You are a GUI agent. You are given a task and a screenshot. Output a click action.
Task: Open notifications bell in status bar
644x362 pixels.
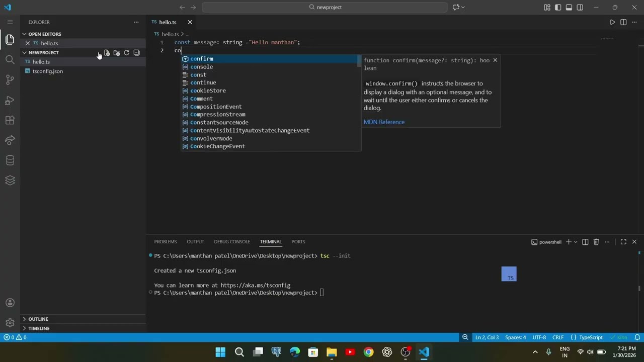point(637,337)
